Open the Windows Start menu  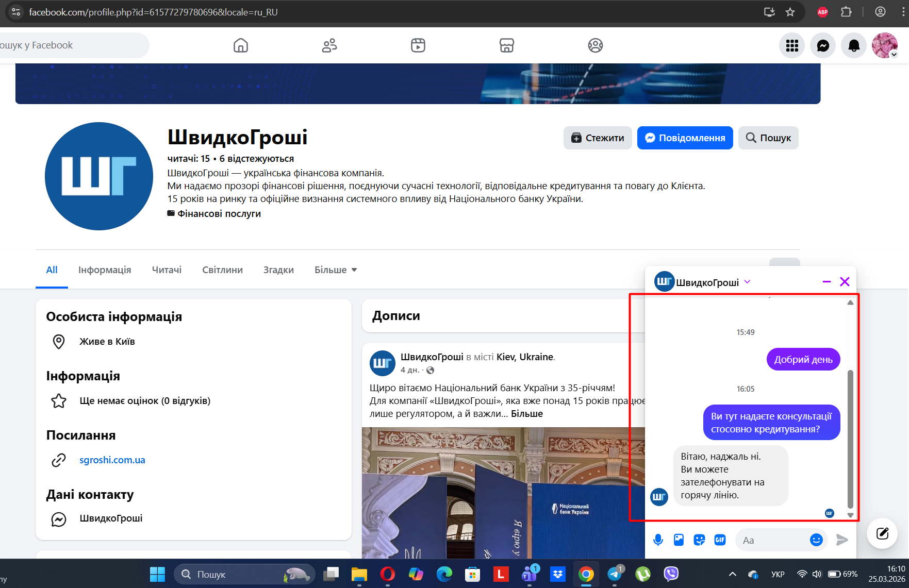click(157, 574)
